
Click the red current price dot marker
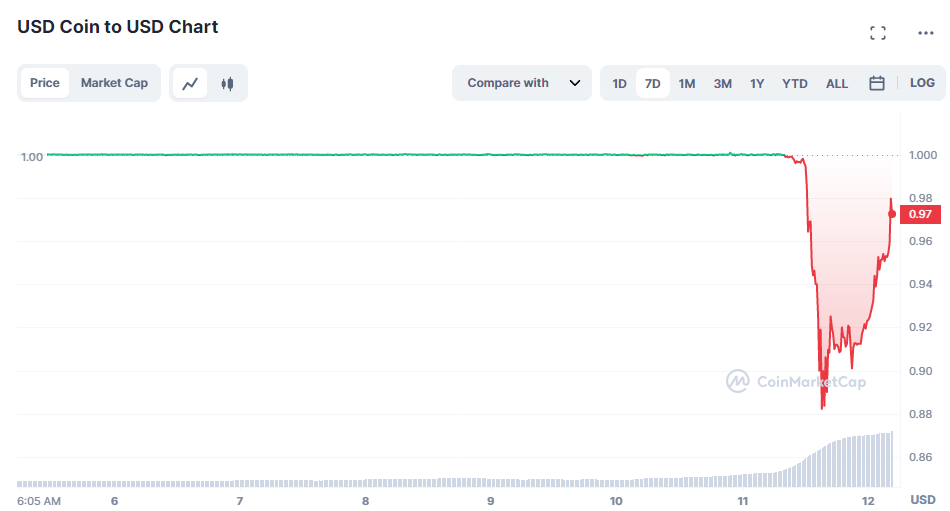coord(892,214)
